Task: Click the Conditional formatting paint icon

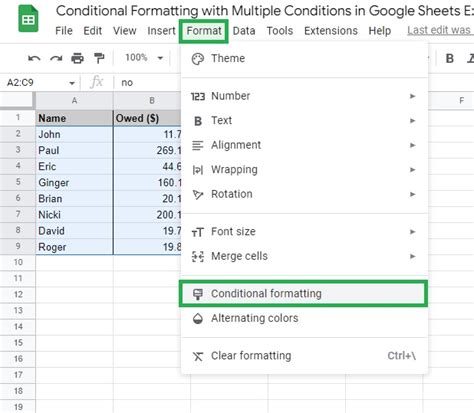Action: pyautogui.click(x=198, y=294)
